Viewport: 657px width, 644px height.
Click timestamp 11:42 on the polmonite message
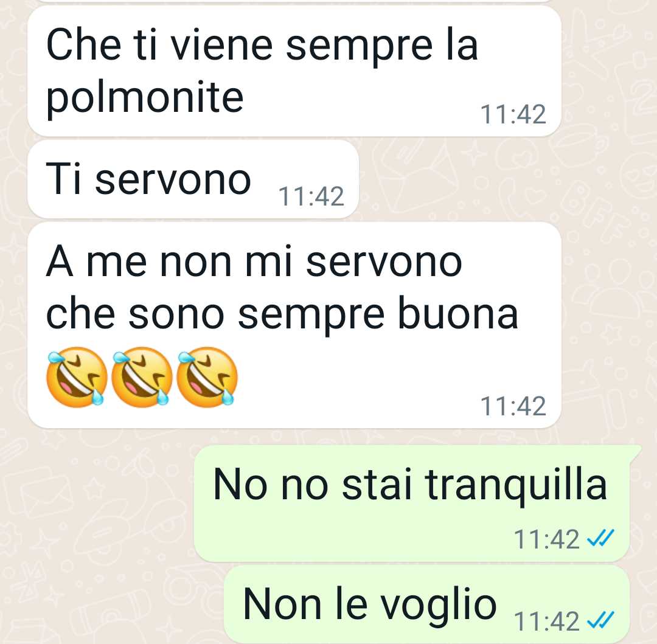coord(513,114)
